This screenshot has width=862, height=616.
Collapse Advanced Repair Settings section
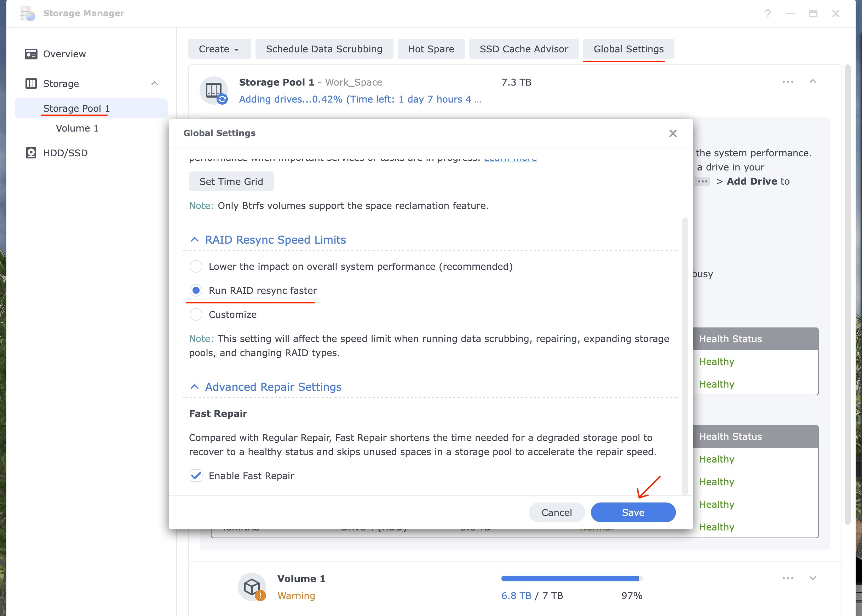click(194, 387)
